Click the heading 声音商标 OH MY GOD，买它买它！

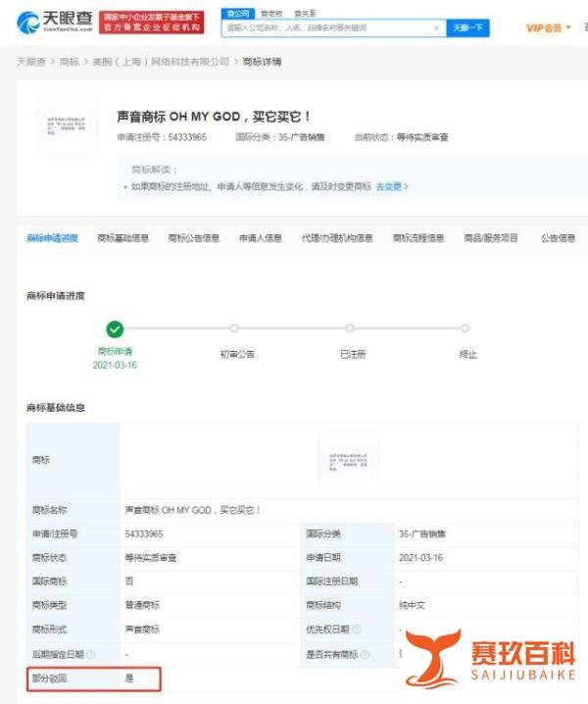214,117
